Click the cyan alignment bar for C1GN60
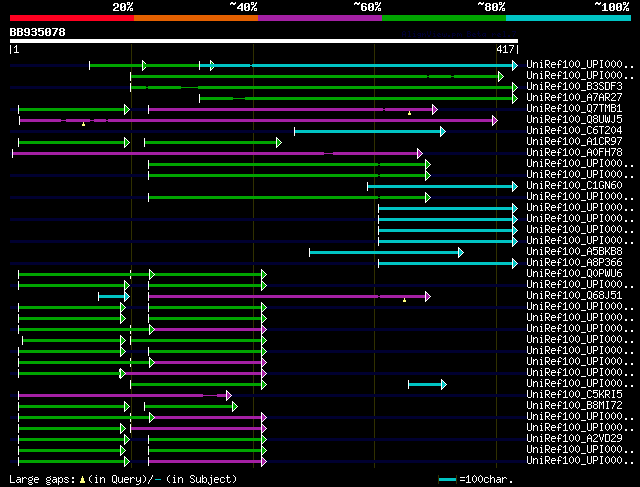Viewport: 640px width, 487px height. pos(442,187)
